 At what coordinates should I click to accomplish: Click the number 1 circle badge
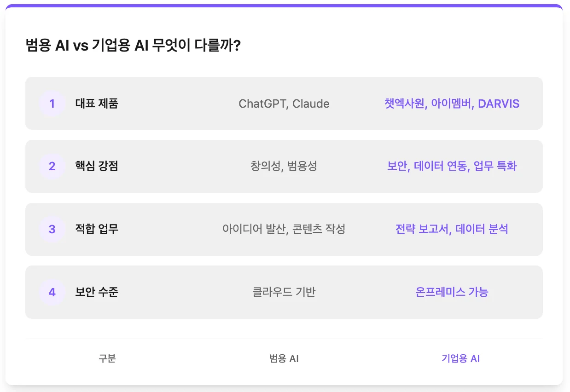pos(52,104)
